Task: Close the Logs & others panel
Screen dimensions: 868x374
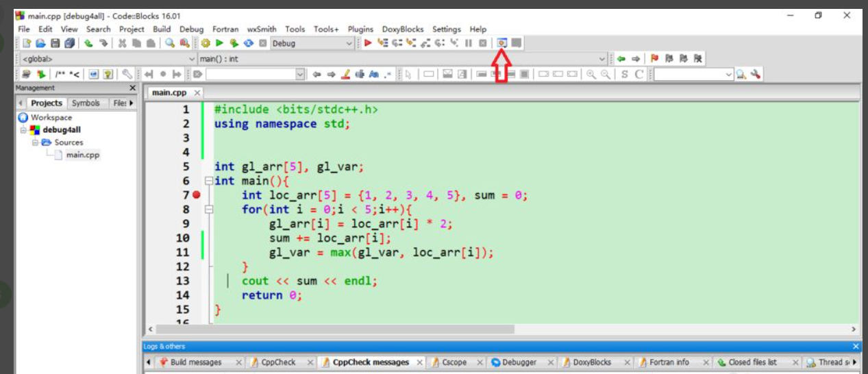Action: click(856, 347)
